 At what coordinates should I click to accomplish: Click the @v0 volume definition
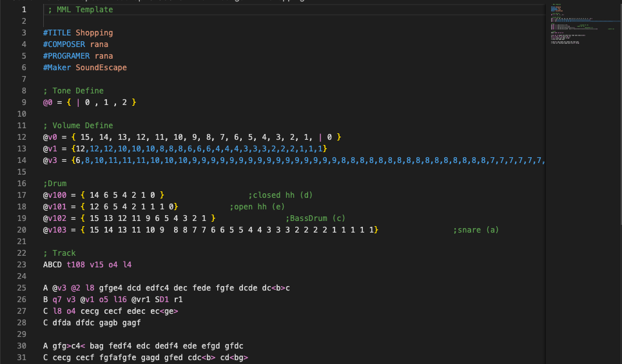tap(50, 137)
